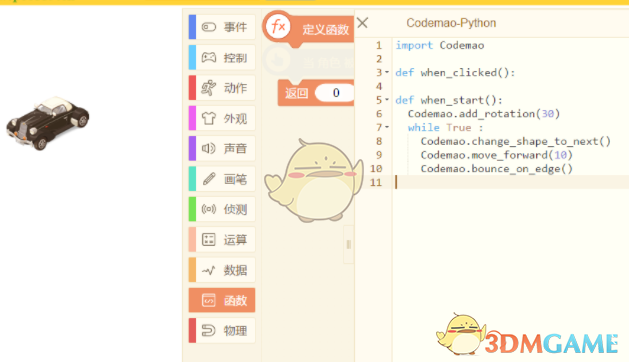Image resolution: width=629 pixels, height=362 pixels.
Task: Click the speaker icon beside 声音
Action: pyautogui.click(x=209, y=148)
